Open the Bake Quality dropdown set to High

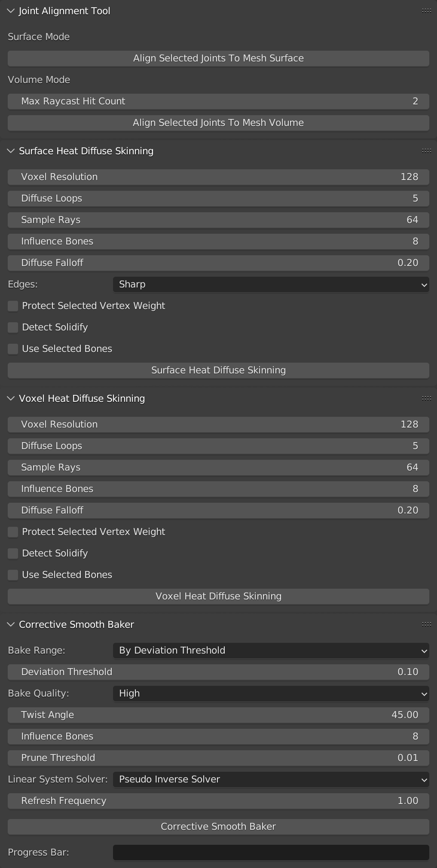point(271,693)
